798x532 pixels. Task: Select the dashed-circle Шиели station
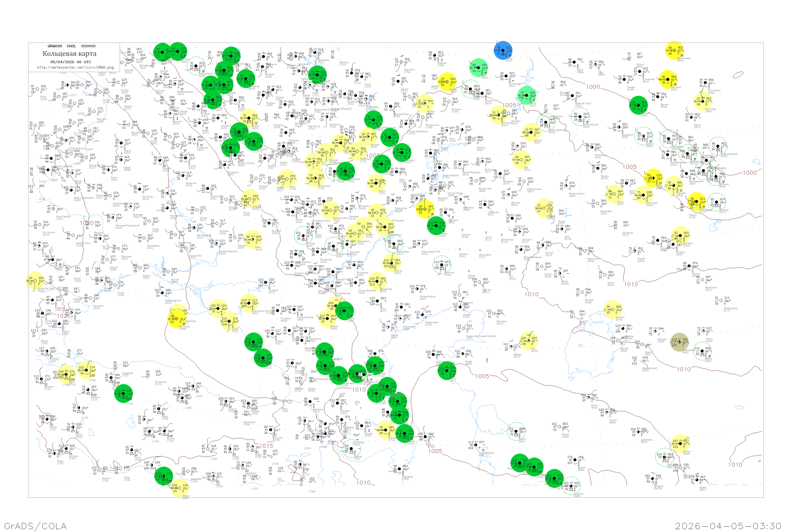point(702,351)
